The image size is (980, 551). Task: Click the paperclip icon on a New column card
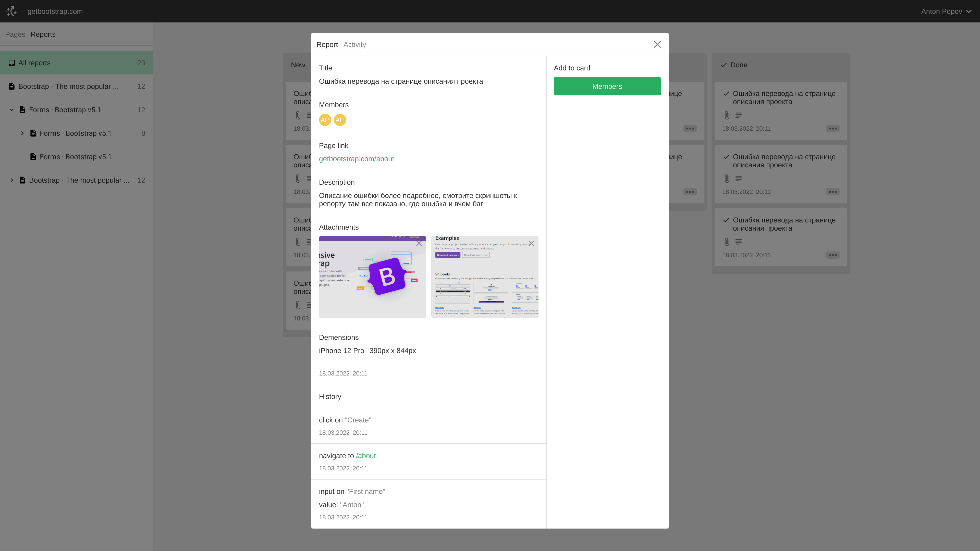298,115
